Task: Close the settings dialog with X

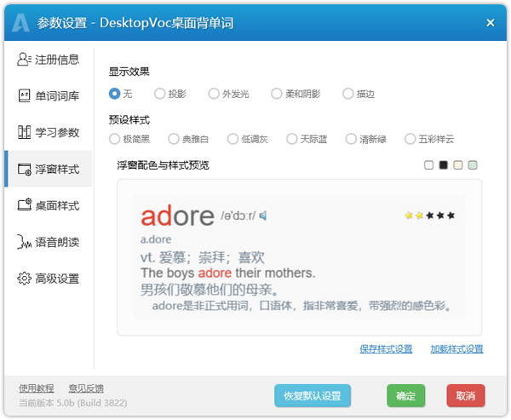Action: tap(491, 23)
